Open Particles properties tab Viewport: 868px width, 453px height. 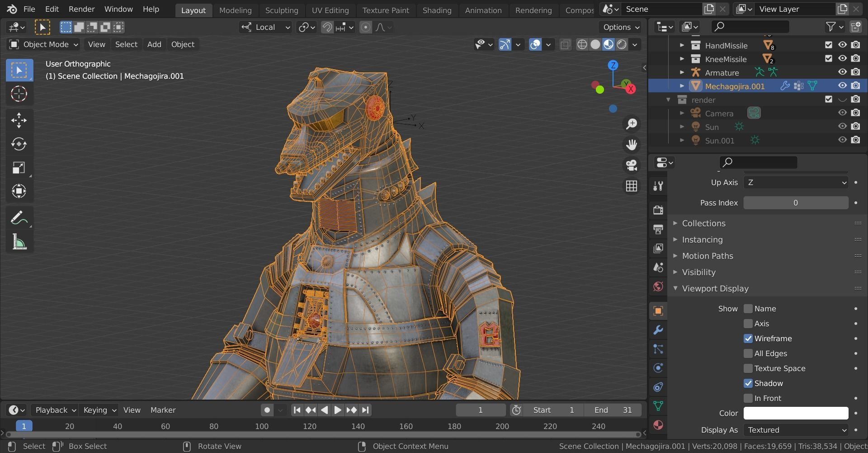point(658,349)
